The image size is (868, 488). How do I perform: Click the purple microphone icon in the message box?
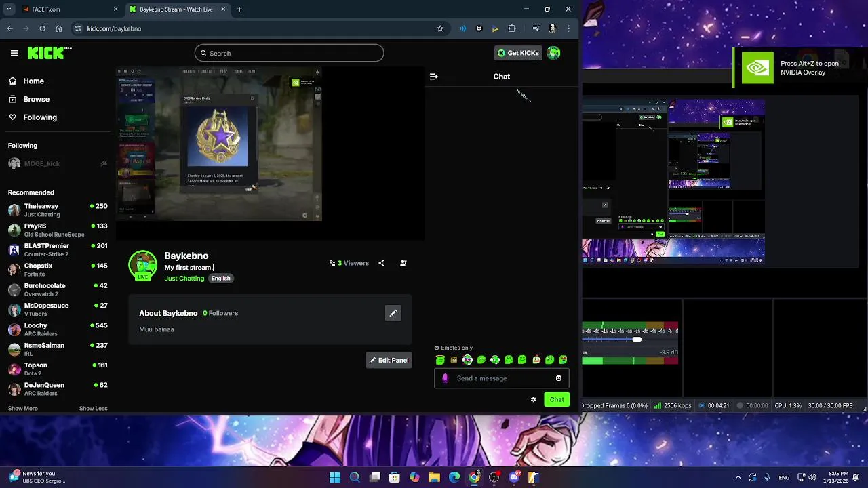tap(446, 378)
